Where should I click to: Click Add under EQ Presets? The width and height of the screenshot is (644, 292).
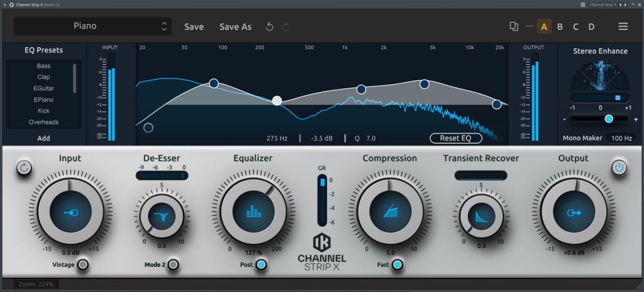pyautogui.click(x=44, y=138)
